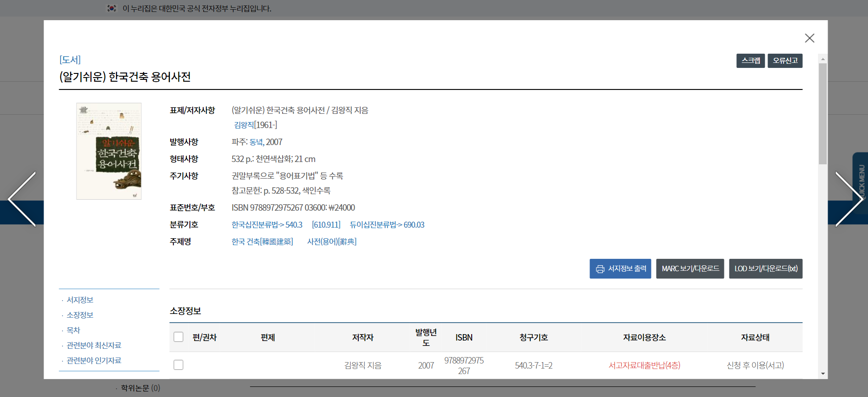This screenshot has height=397, width=868.
Task: Go to next record with right arrow
Action: 848,199
